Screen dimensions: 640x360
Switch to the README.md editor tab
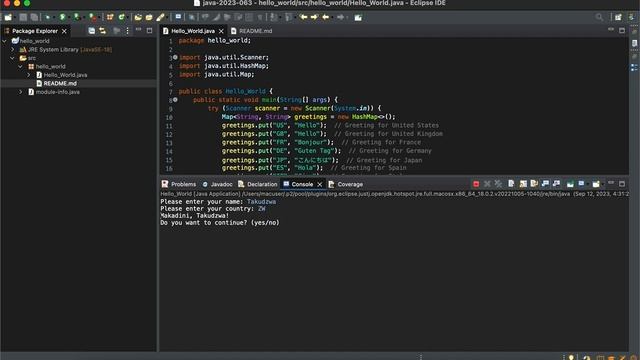click(251, 31)
